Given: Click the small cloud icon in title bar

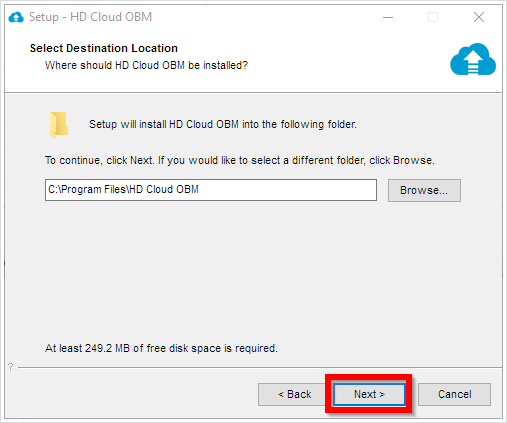Looking at the screenshot, I should tap(16, 17).
